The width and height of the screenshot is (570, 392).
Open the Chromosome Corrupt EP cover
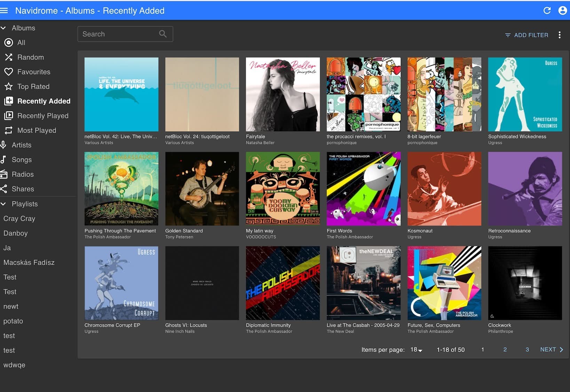121,283
